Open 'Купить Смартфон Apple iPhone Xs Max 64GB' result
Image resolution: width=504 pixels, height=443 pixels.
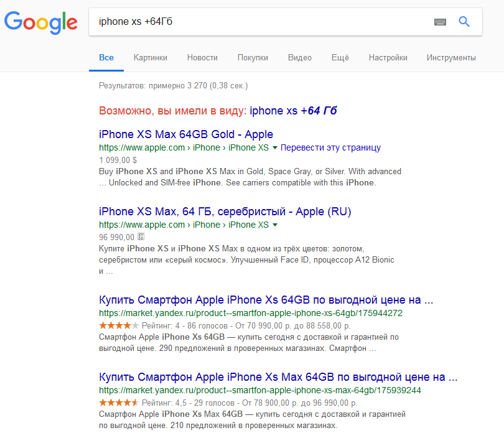(278, 377)
